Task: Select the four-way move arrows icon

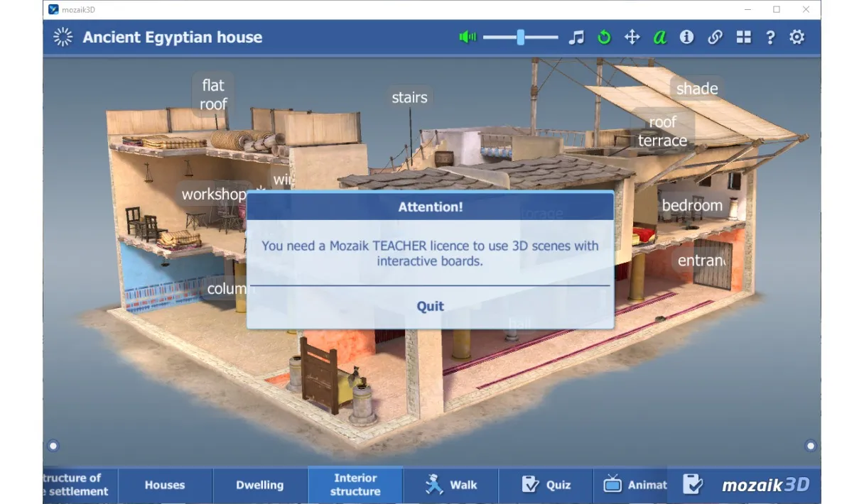Action: (632, 38)
